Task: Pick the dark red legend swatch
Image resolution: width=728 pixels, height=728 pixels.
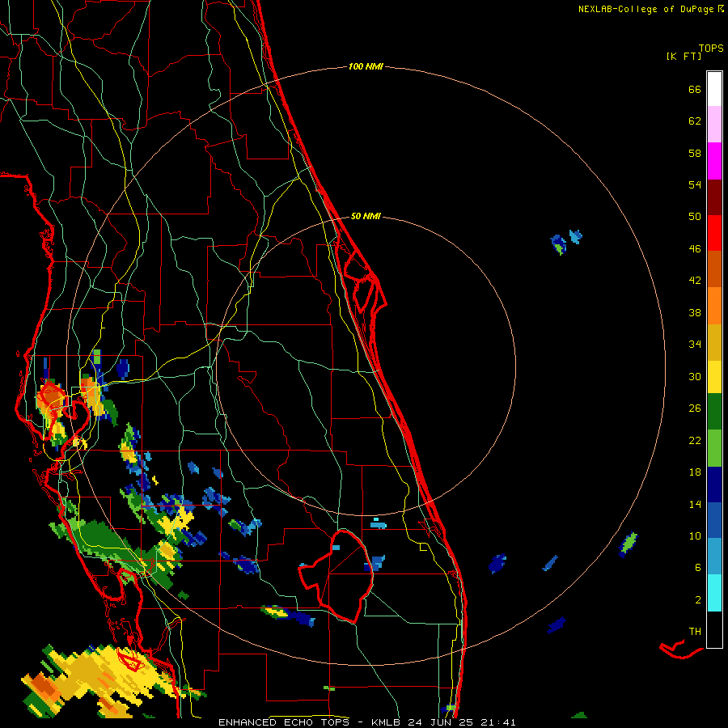Action: [x=714, y=198]
